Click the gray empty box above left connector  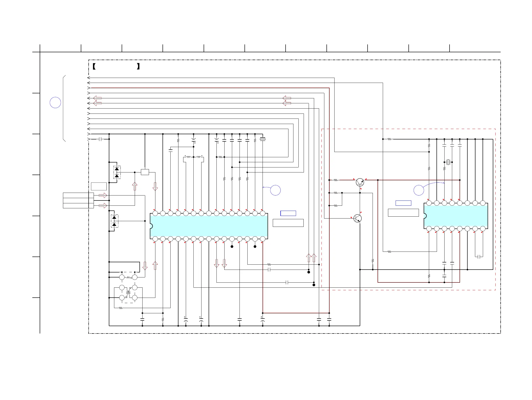99,186
